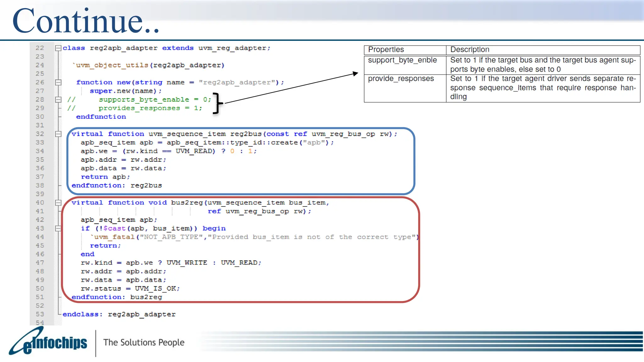Click the support_byte_enble table cell
Screen dimensions: 644x362
point(402,60)
